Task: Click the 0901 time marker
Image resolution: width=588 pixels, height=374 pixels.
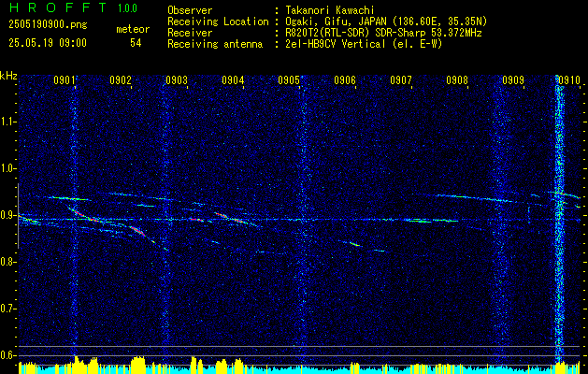Action: coord(65,79)
